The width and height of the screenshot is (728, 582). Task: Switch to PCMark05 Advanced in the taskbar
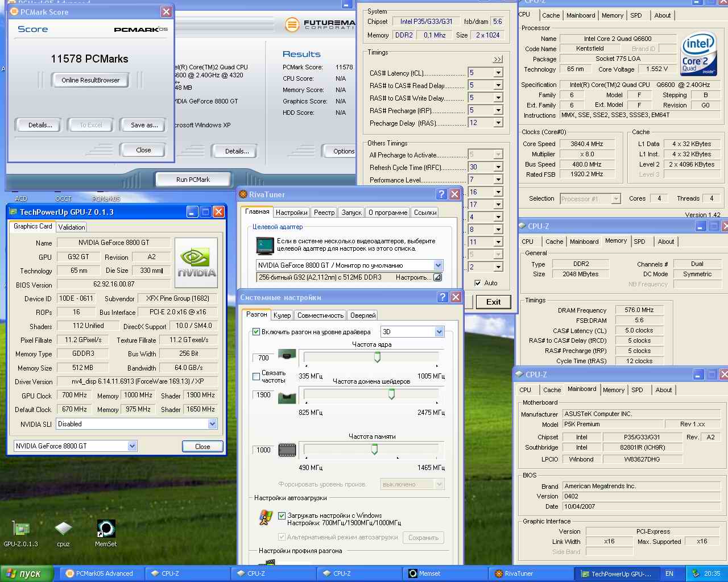(102, 573)
